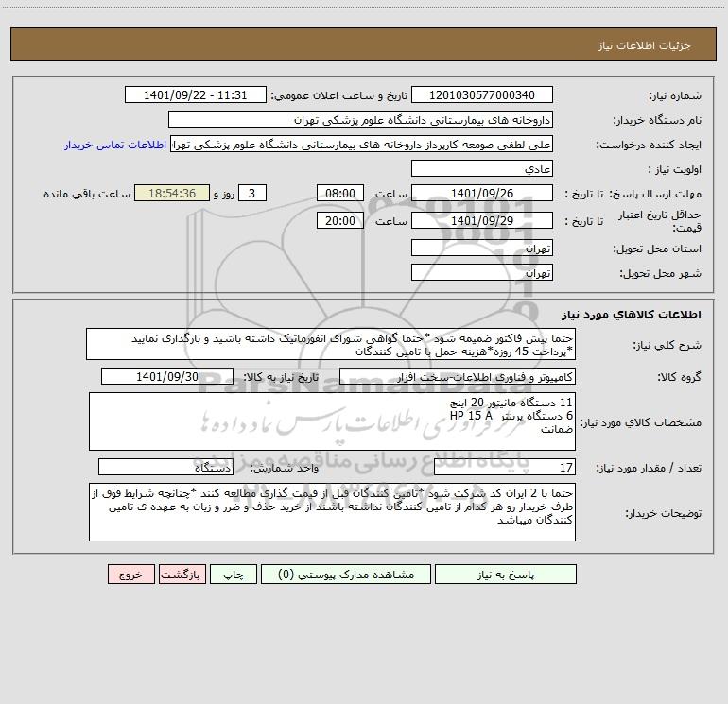Click the quantity field showing 17
The height and width of the screenshot is (704, 728).
(505, 468)
